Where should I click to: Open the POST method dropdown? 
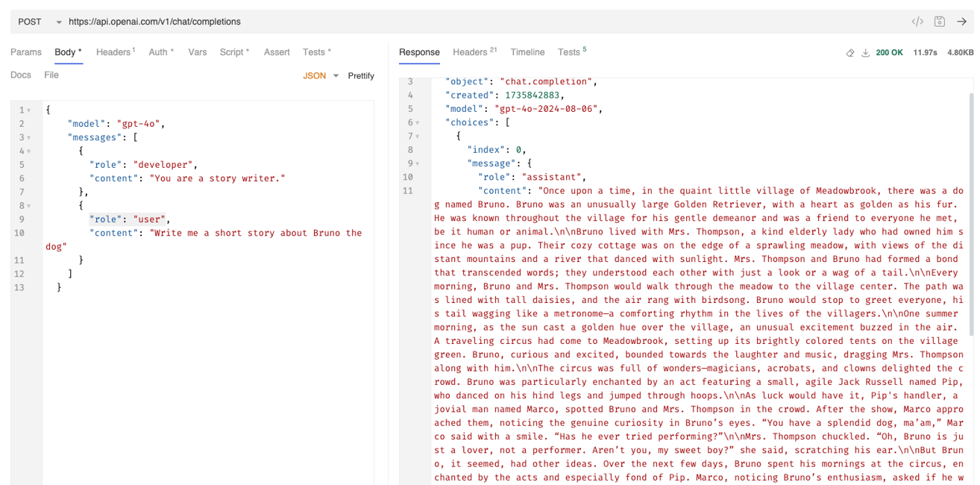point(34,22)
